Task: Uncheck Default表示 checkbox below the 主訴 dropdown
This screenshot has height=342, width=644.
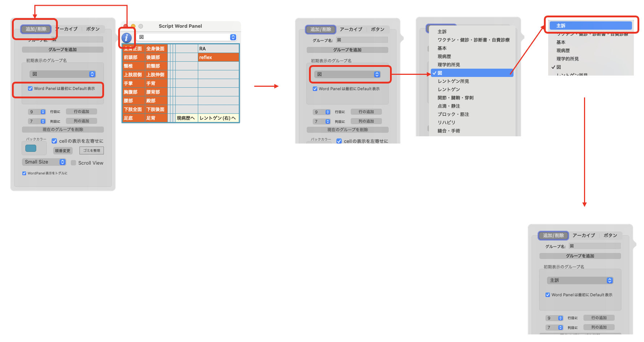Action: [548, 295]
